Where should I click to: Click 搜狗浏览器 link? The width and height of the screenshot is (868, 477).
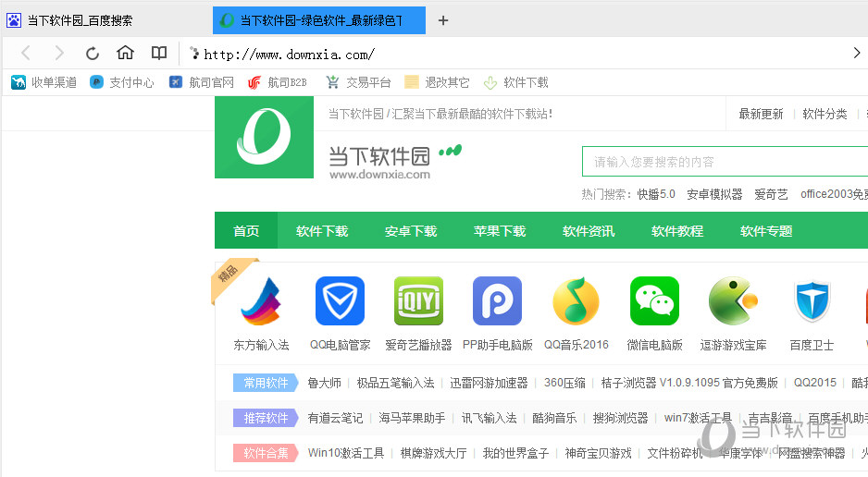(x=620, y=418)
